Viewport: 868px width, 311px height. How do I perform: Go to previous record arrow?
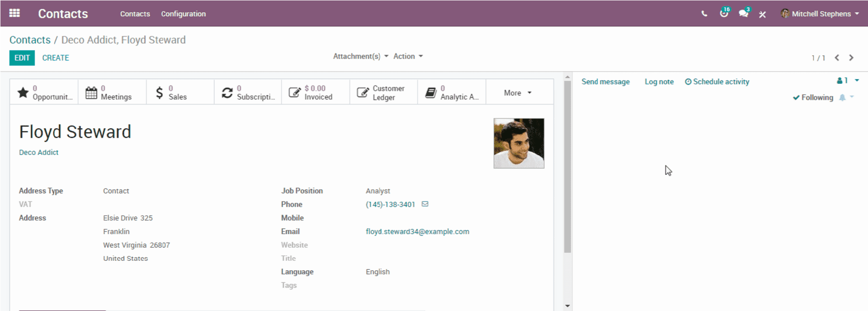pos(837,58)
